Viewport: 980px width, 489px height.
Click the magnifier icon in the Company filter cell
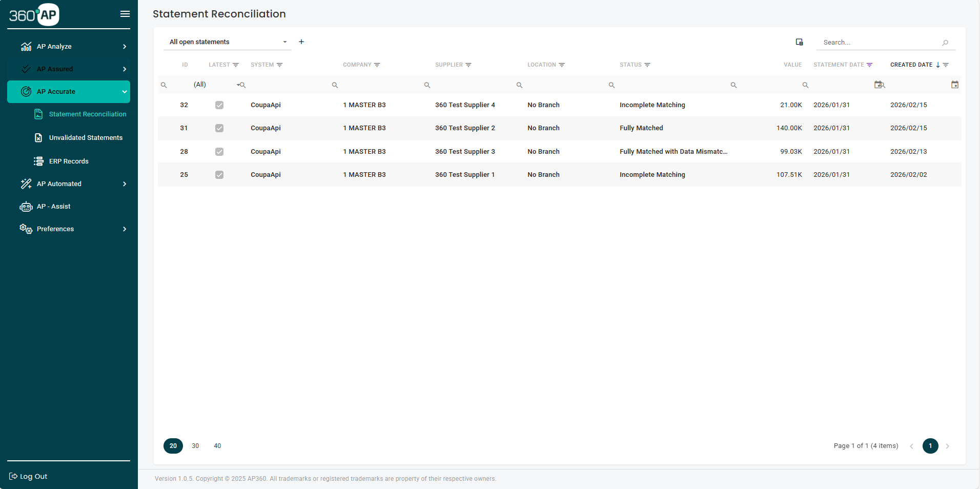pyautogui.click(x=335, y=85)
